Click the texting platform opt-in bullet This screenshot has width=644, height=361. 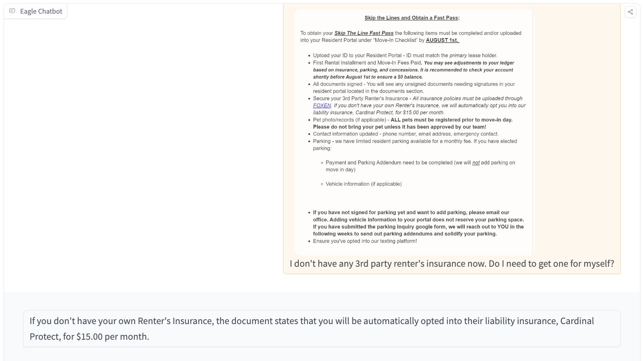coord(365,241)
